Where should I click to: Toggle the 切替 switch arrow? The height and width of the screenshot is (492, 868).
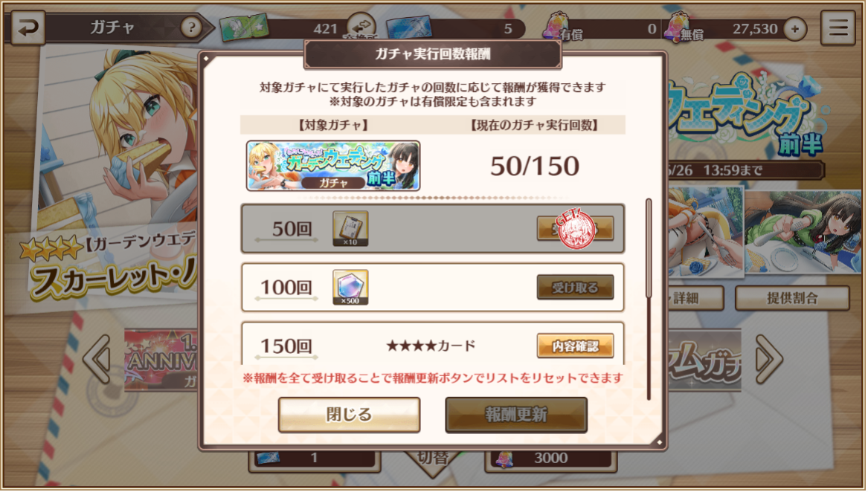point(433,463)
